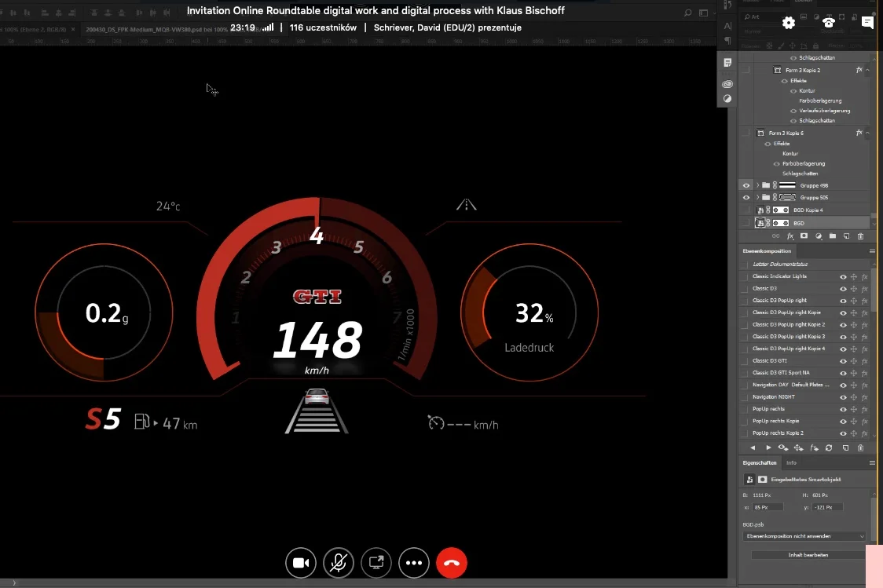This screenshot has height=588, width=883.
Task: Open the Photoshop notes panel icon
Action: coord(727,63)
